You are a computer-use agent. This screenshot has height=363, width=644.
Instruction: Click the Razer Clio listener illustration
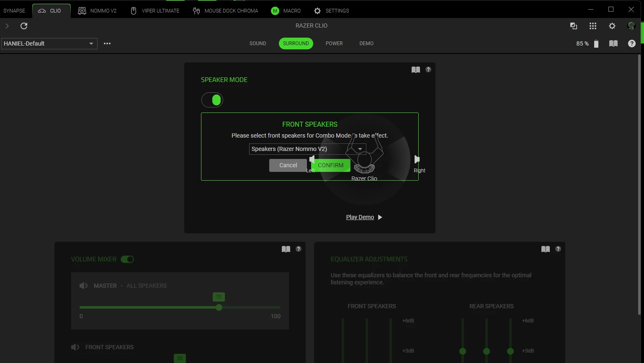coord(364,154)
